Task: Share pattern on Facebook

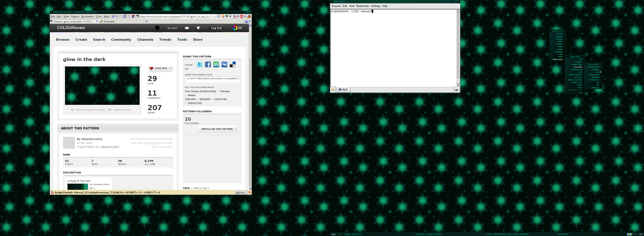Action: 208,65
